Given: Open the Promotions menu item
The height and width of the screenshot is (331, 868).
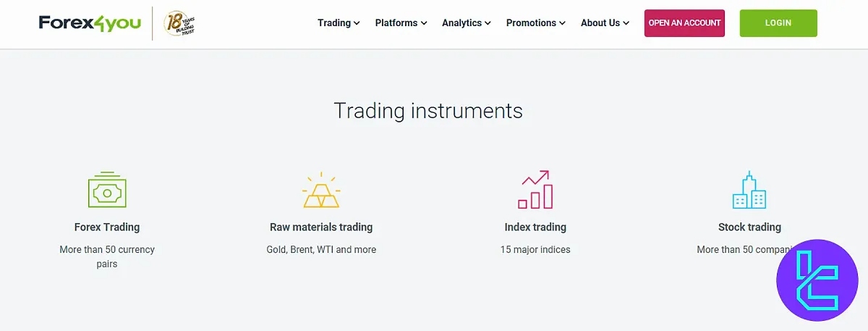Looking at the screenshot, I should click(536, 23).
